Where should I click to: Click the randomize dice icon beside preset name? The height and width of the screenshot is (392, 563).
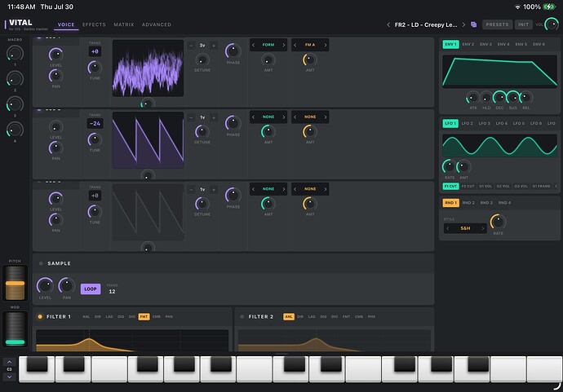point(473,24)
